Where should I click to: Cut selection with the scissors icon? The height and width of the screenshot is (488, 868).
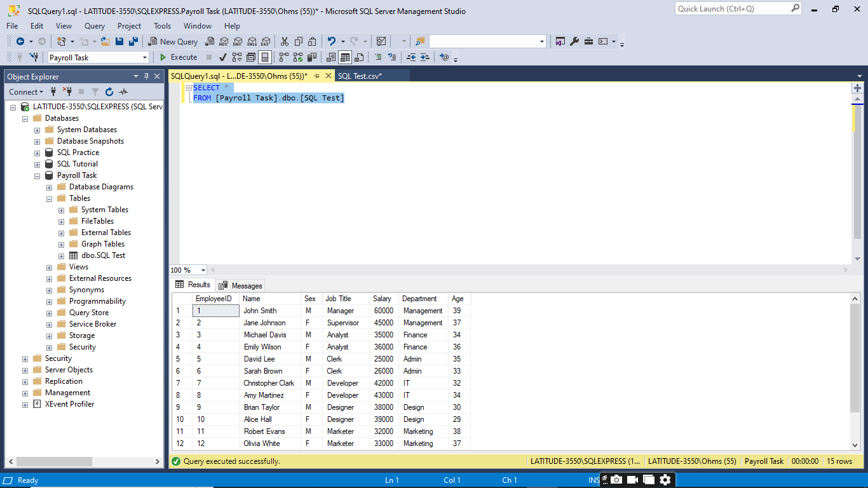tap(284, 41)
